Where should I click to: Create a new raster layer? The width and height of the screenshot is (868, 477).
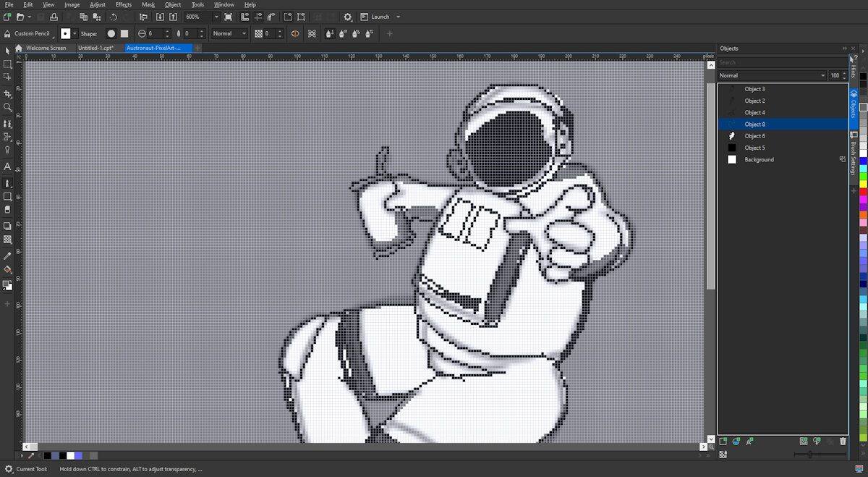722,441
